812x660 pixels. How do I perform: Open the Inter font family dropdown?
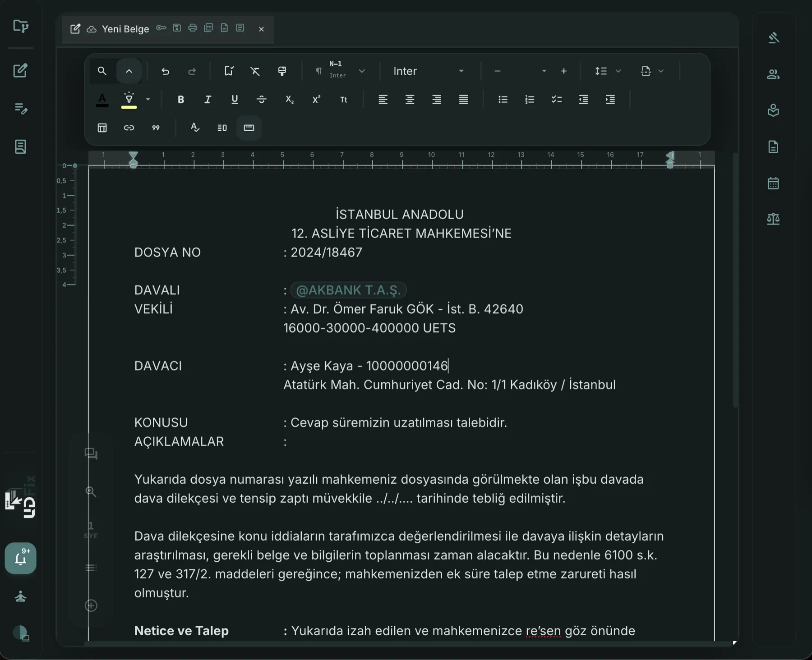pyautogui.click(x=428, y=71)
